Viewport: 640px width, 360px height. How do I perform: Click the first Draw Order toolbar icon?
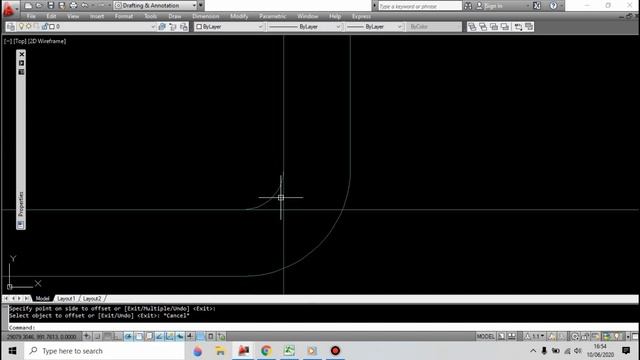(472, 27)
